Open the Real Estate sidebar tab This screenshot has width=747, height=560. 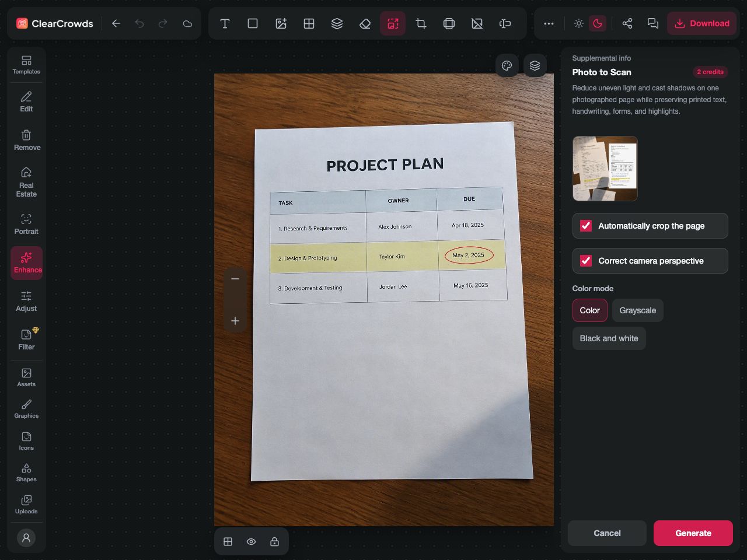26,182
